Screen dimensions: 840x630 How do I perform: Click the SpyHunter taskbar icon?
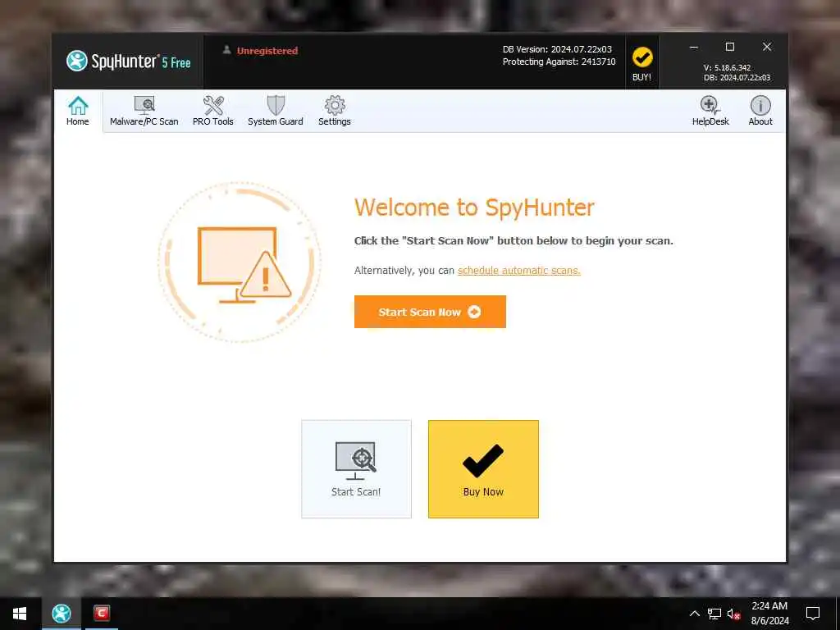[x=61, y=614]
